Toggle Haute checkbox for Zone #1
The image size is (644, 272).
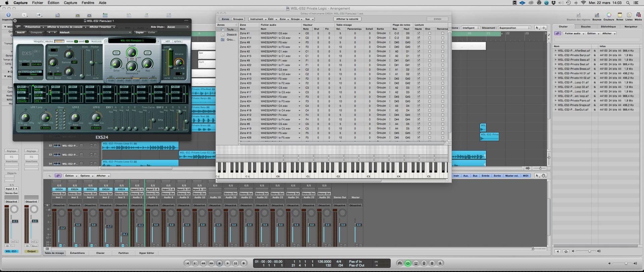click(x=418, y=33)
